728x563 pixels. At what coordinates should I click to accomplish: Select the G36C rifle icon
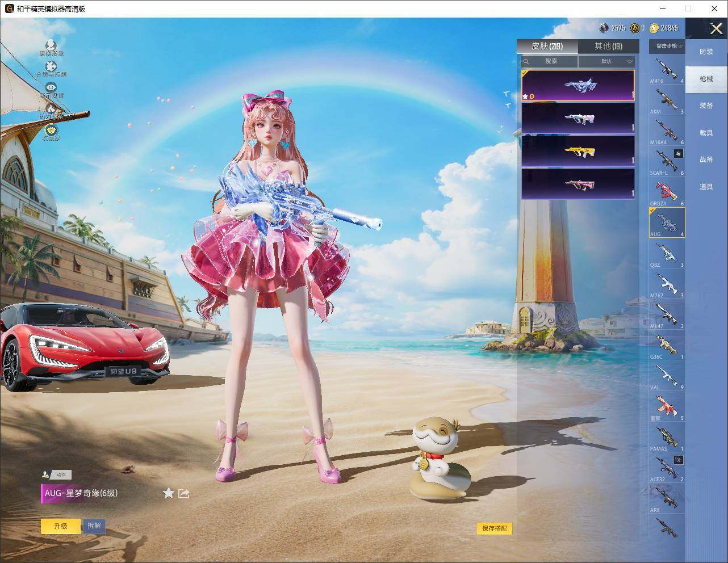tap(667, 345)
